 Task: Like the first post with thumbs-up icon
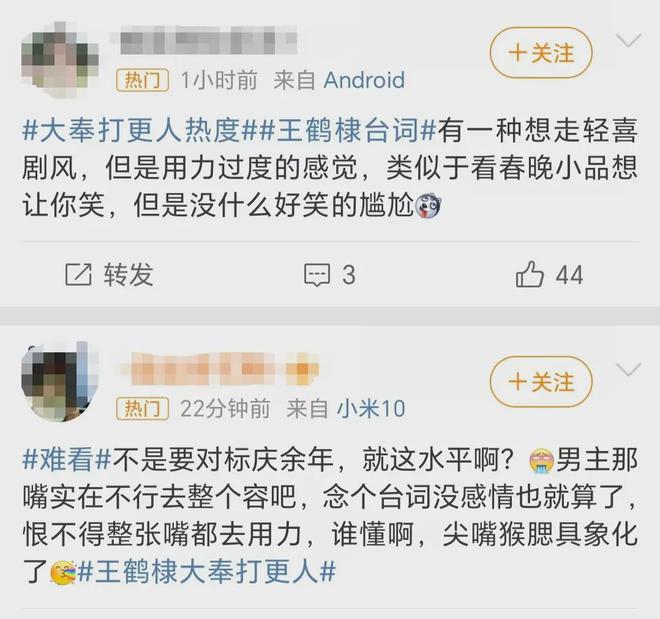[530, 274]
